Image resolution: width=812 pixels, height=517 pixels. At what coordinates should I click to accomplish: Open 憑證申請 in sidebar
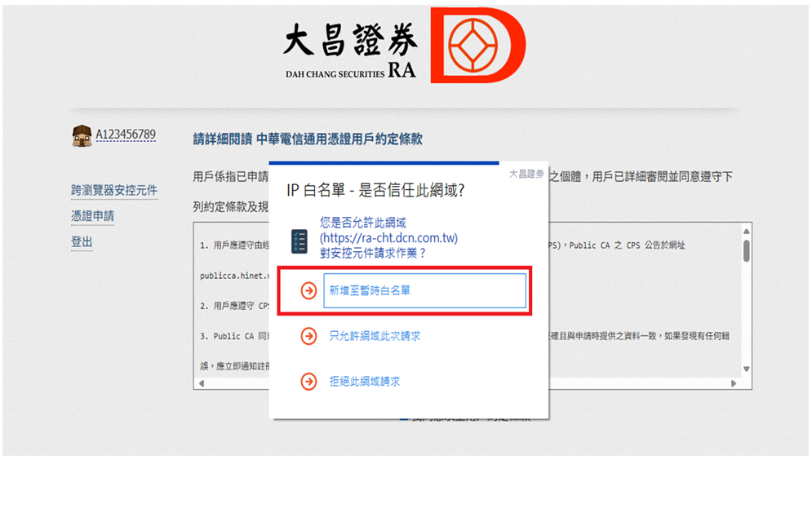click(x=93, y=216)
